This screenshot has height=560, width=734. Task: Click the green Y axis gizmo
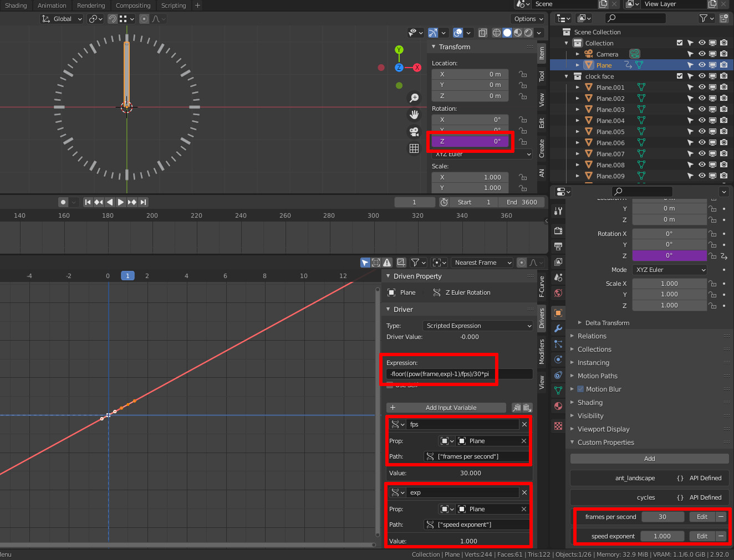coord(399,50)
